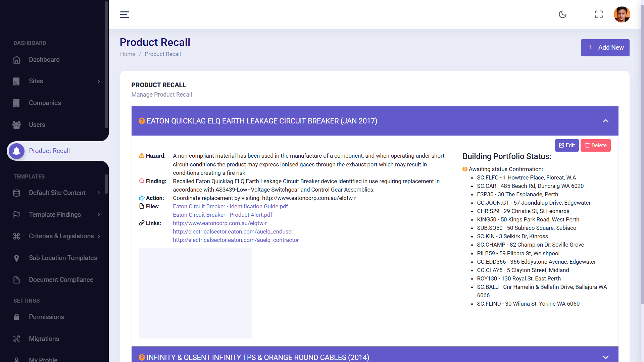Open the Permissions settings item
This screenshot has height=362, width=644.
tap(46, 317)
